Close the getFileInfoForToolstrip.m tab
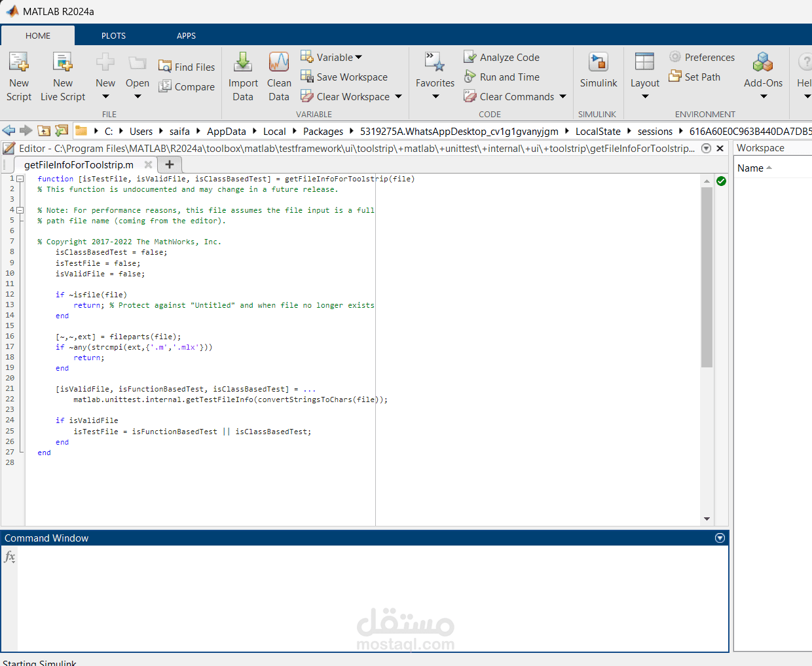The image size is (812, 666). click(x=148, y=164)
